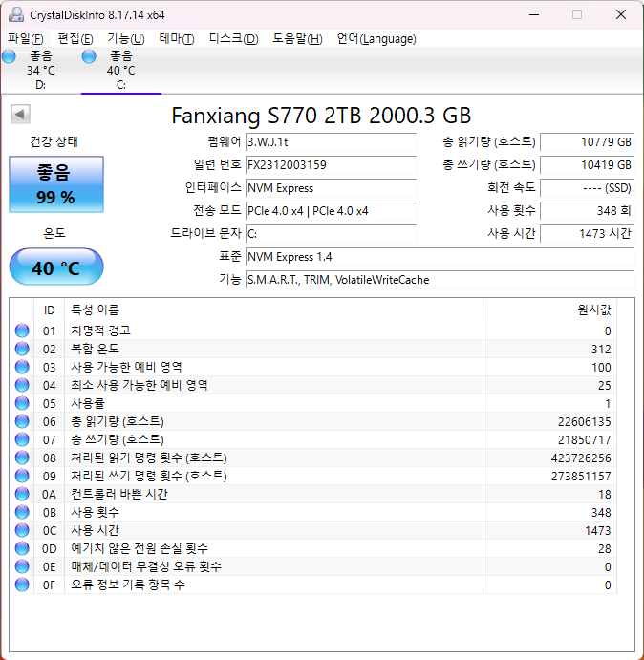Click status orb of row 0C 사용 시간
The width and height of the screenshot is (644, 660).
(22, 530)
